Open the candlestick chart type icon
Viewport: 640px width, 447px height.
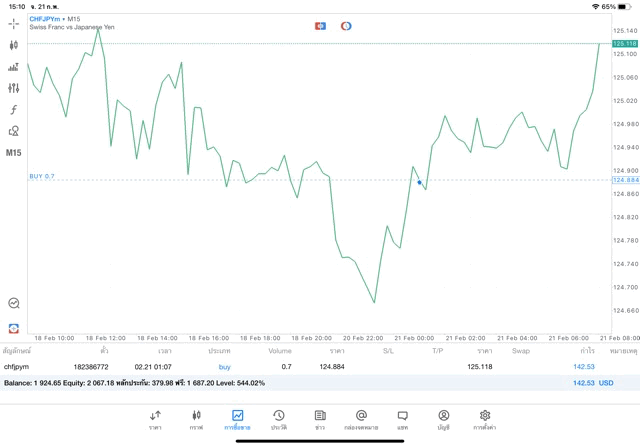click(14, 45)
